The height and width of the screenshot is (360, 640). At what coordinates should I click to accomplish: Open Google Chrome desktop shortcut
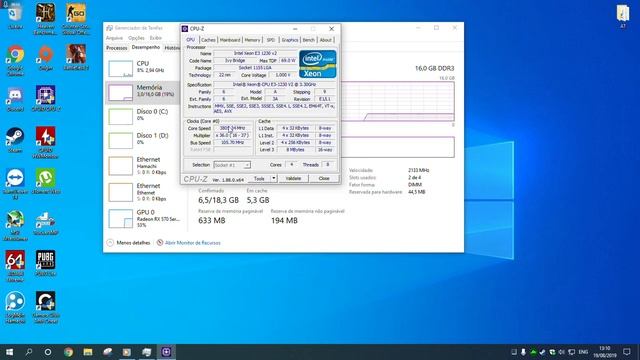tap(15, 60)
